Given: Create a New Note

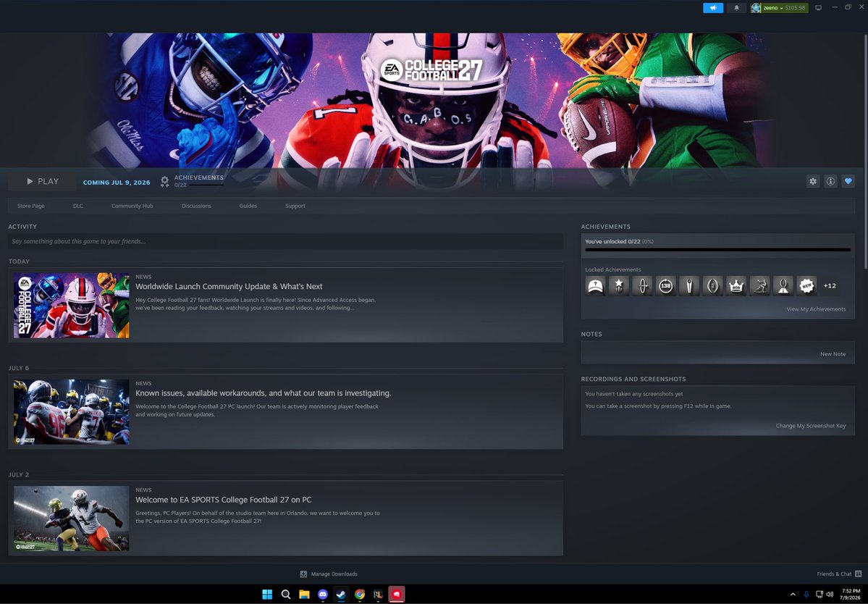Looking at the screenshot, I should tap(833, 353).
